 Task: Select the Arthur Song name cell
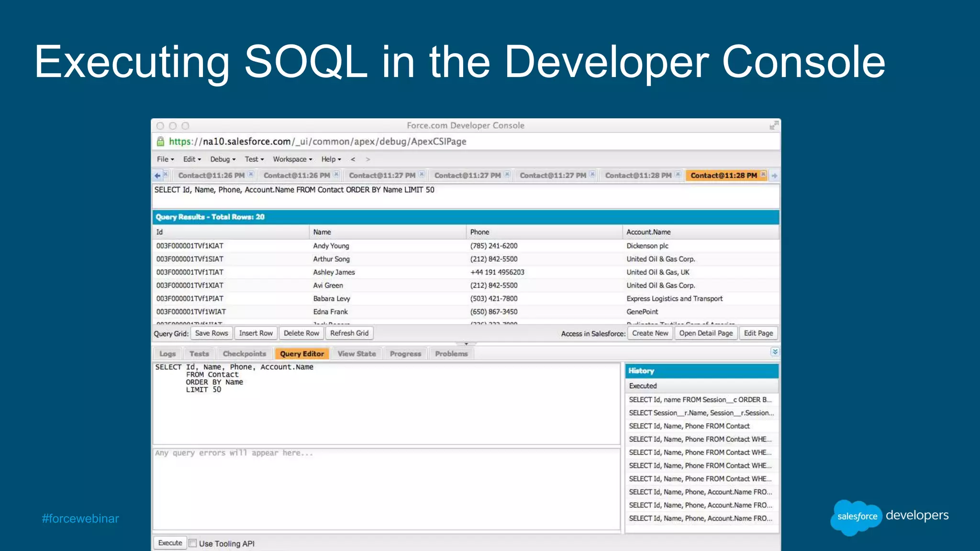pyautogui.click(x=331, y=259)
